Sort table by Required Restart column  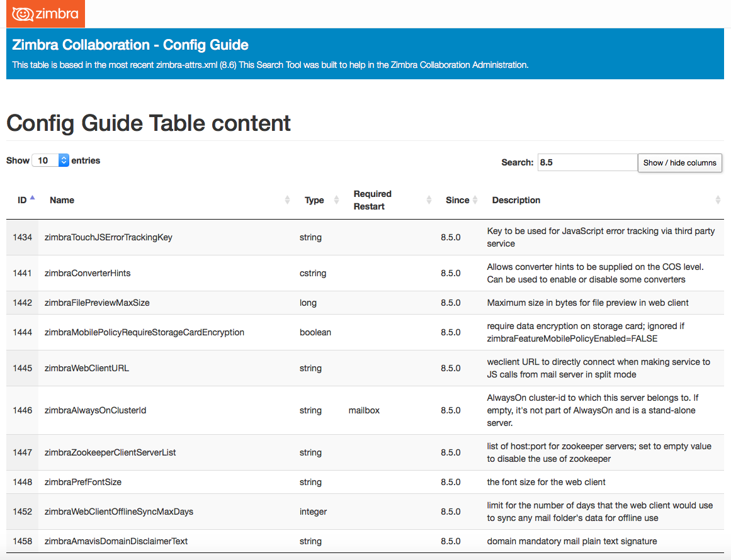[388, 200]
